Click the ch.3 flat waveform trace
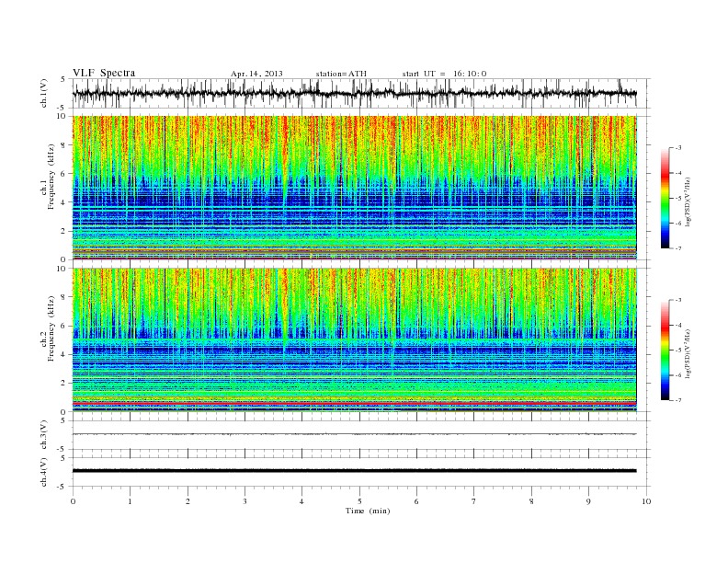The height and width of the screenshot is (563, 728). point(354,434)
